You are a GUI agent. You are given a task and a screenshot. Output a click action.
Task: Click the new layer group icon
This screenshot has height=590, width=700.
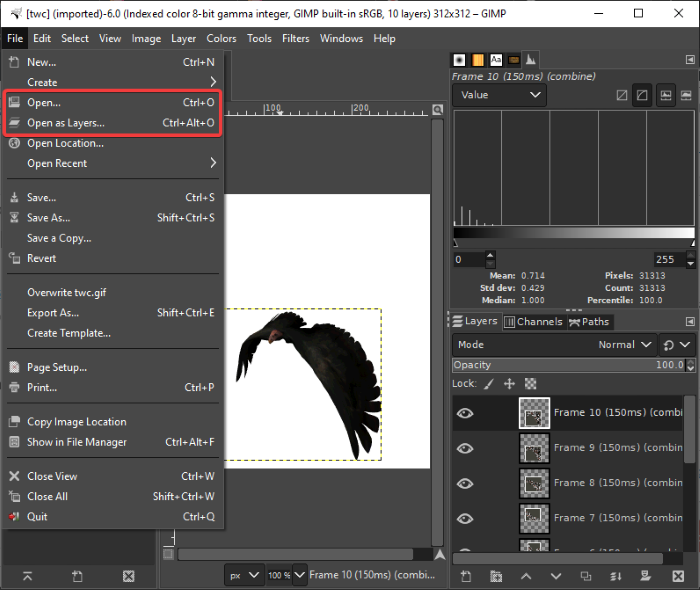click(x=496, y=576)
